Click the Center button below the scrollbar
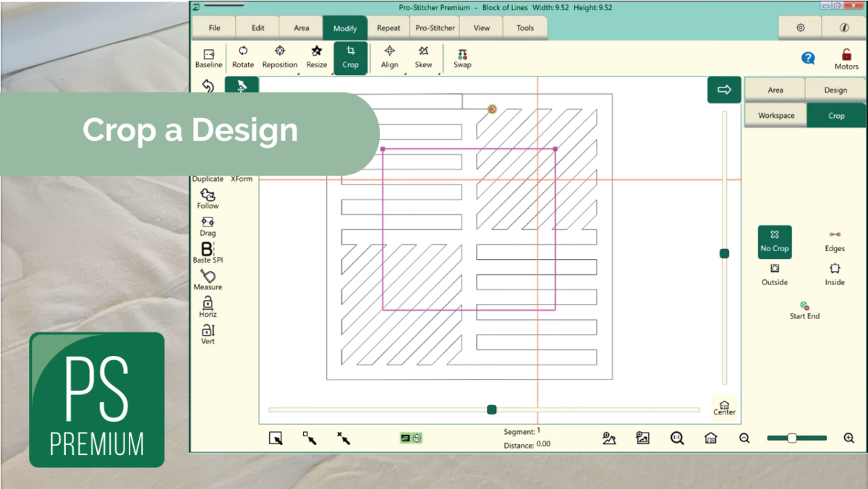 [724, 407]
